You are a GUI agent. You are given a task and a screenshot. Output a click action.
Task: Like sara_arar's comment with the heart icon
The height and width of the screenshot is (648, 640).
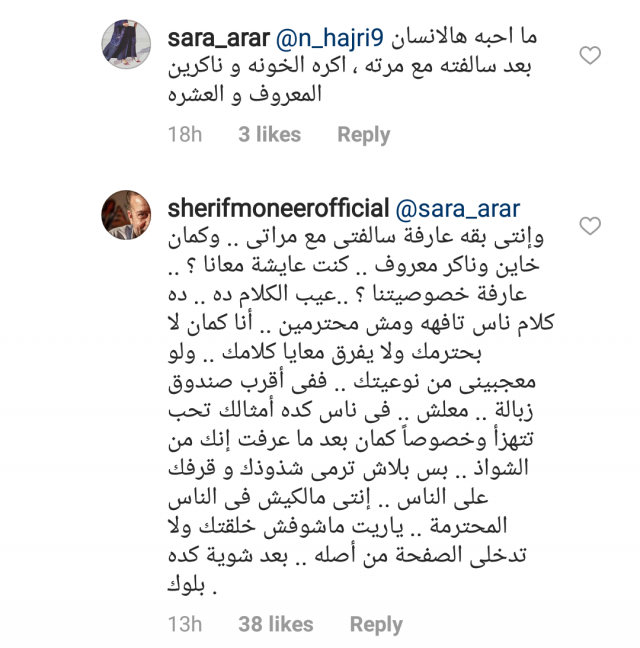[x=591, y=55]
